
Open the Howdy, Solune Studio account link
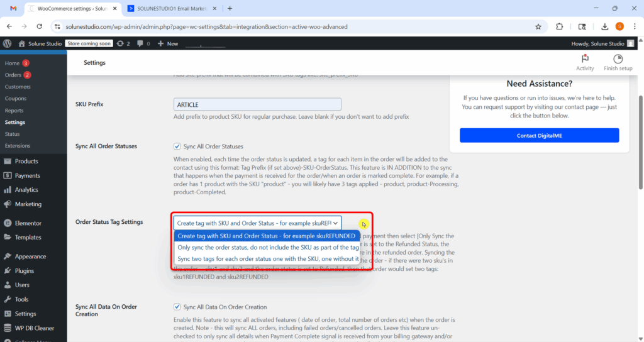597,43
